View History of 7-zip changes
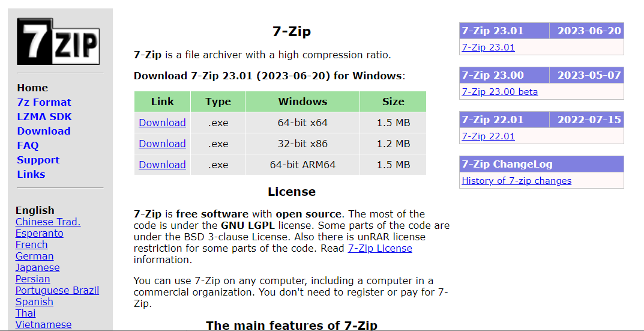The height and width of the screenshot is (331, 644). coord(516,181)
